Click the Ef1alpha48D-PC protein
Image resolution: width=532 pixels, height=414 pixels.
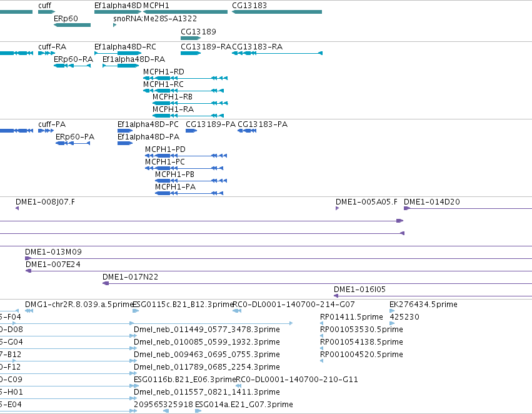[x=125, y=131]
